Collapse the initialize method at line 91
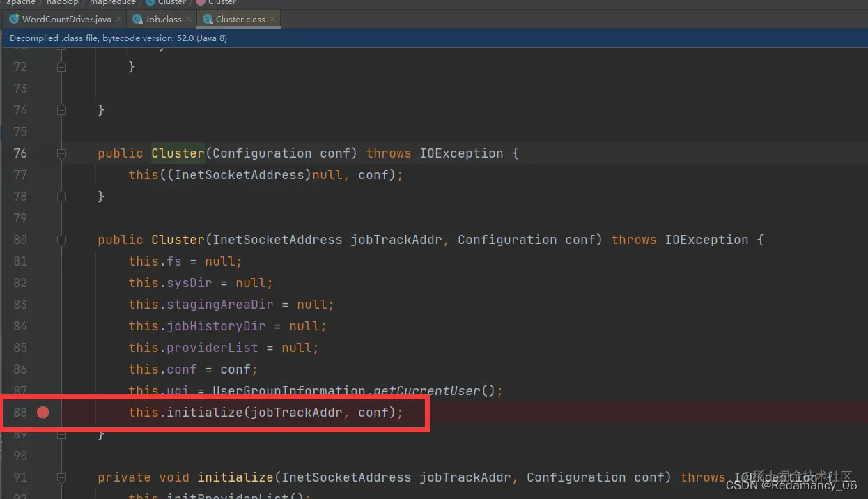The width and height of the screenshot is (868, 499). pyautogui.click(x=61, y=477)
